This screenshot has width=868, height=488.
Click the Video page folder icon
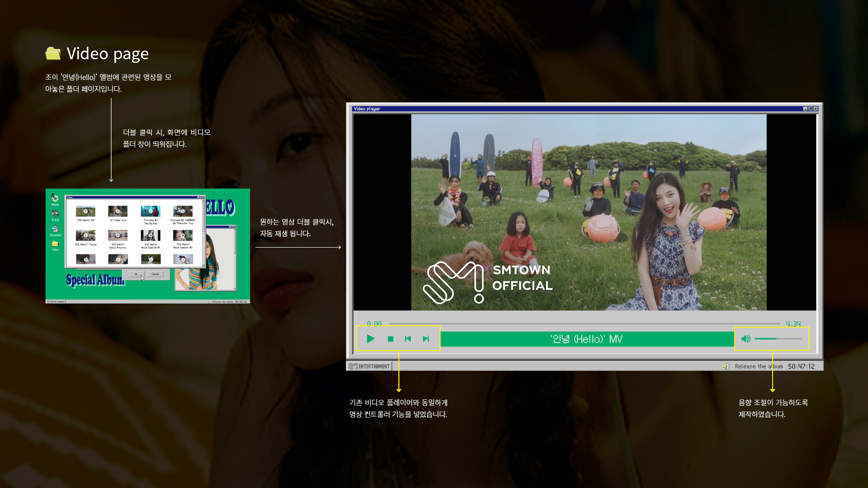point(53,53)
